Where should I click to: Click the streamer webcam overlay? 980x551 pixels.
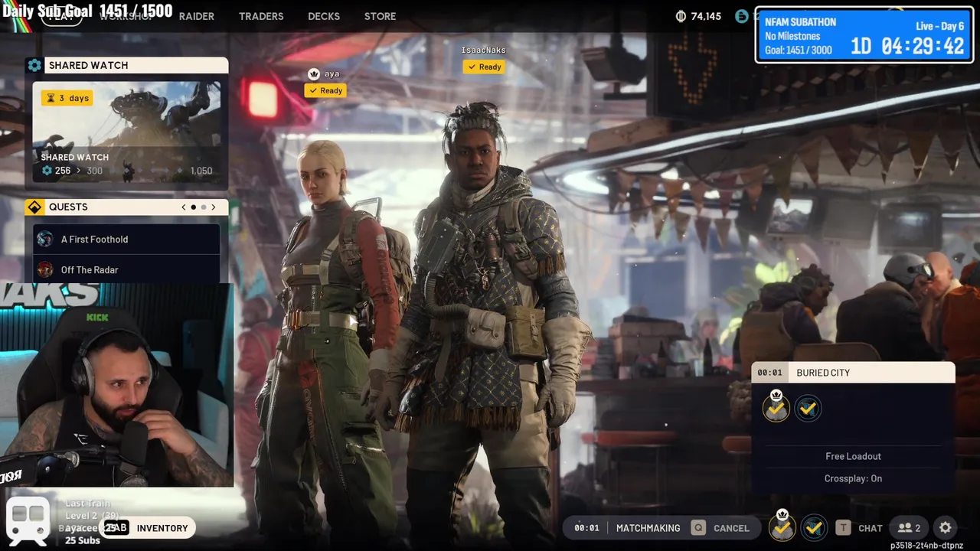tap(116, 385)
